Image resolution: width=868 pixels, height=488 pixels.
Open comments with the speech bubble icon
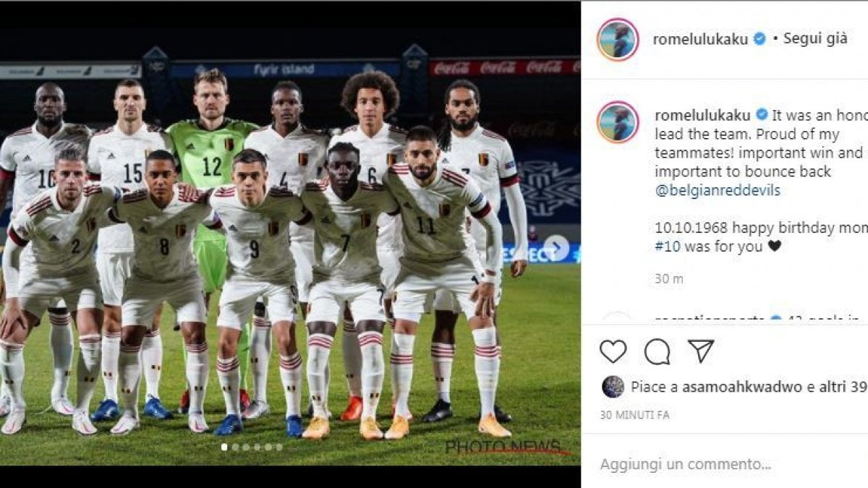[x=657, y=351]
